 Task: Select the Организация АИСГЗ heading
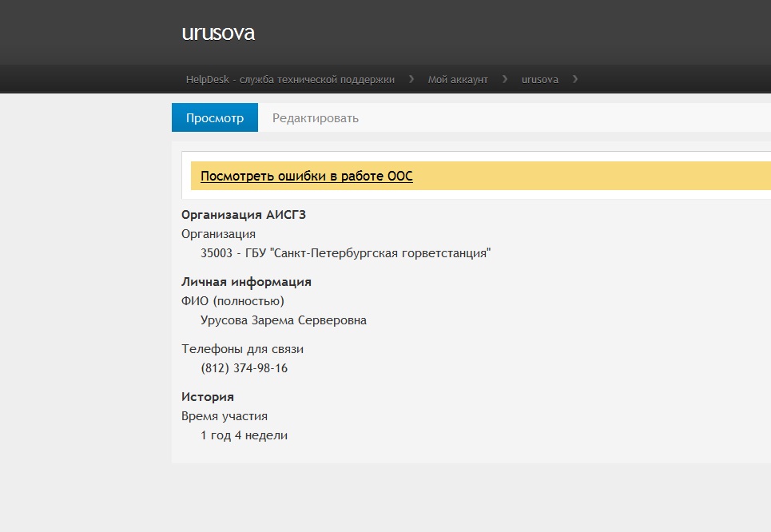244,215
